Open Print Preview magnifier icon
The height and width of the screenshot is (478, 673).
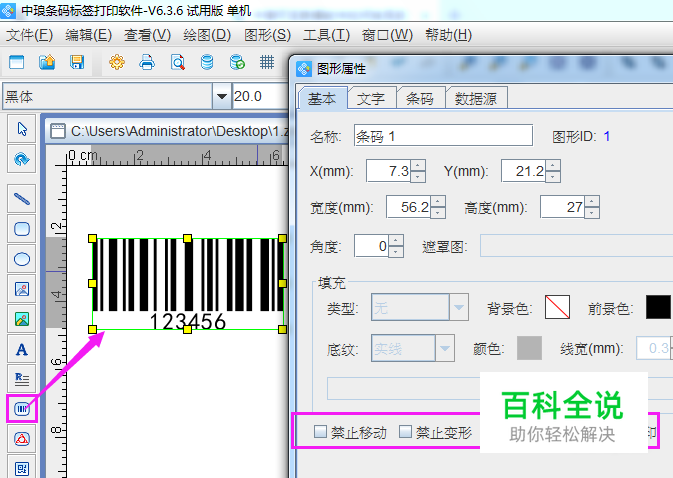coord(178,63)
